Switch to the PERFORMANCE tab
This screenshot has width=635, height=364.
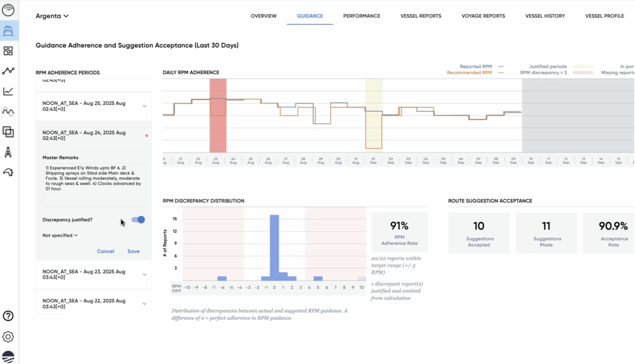(x=362, y=16)
